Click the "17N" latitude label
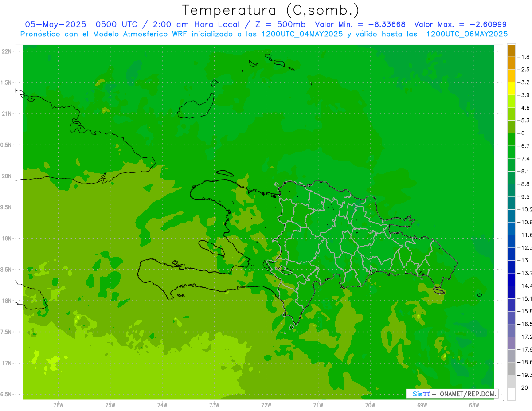Screen dimensions: 532x411 point(7,363)
